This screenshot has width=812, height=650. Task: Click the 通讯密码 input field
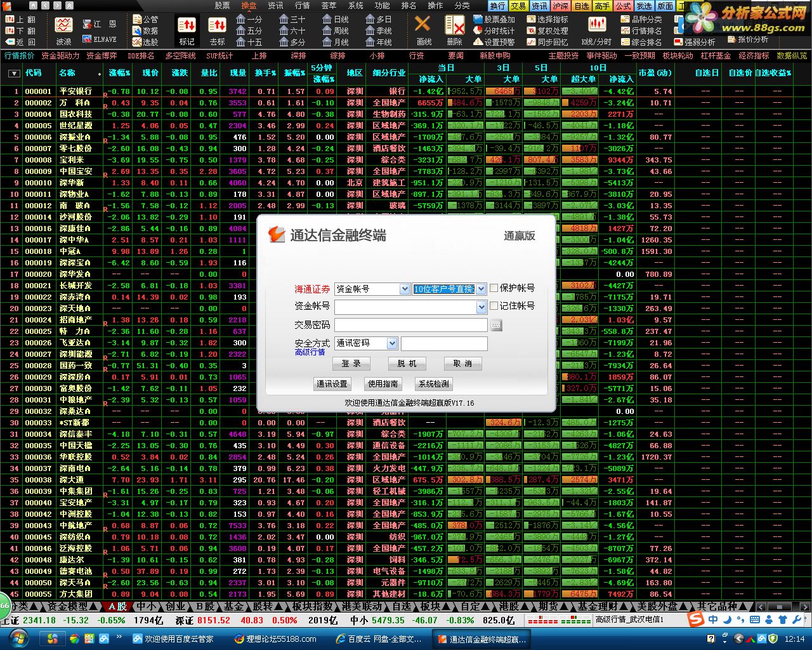click(444, 343)
